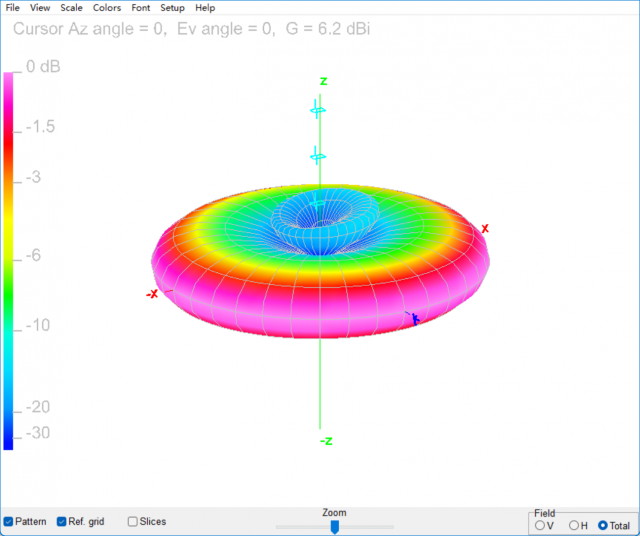Enable the Slices checkbox
Viewport: 640px width, 536px height.
coord(133,521)
